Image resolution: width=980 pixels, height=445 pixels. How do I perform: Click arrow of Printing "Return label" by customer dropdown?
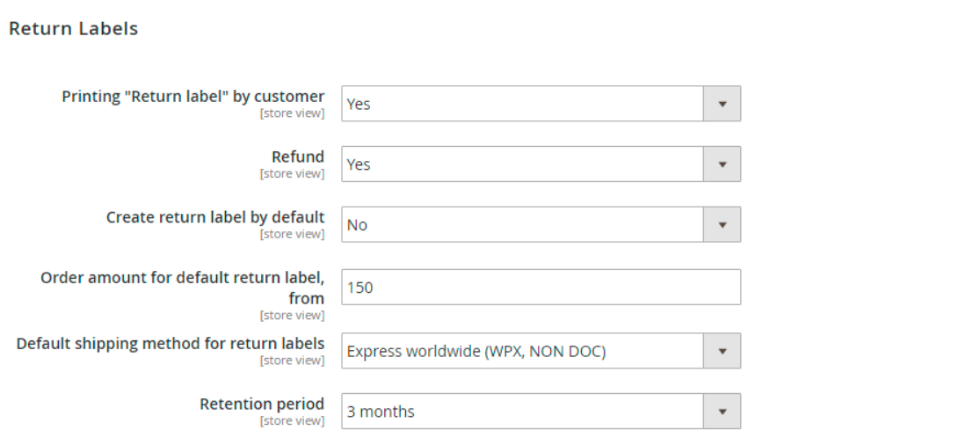pos(722,104)
